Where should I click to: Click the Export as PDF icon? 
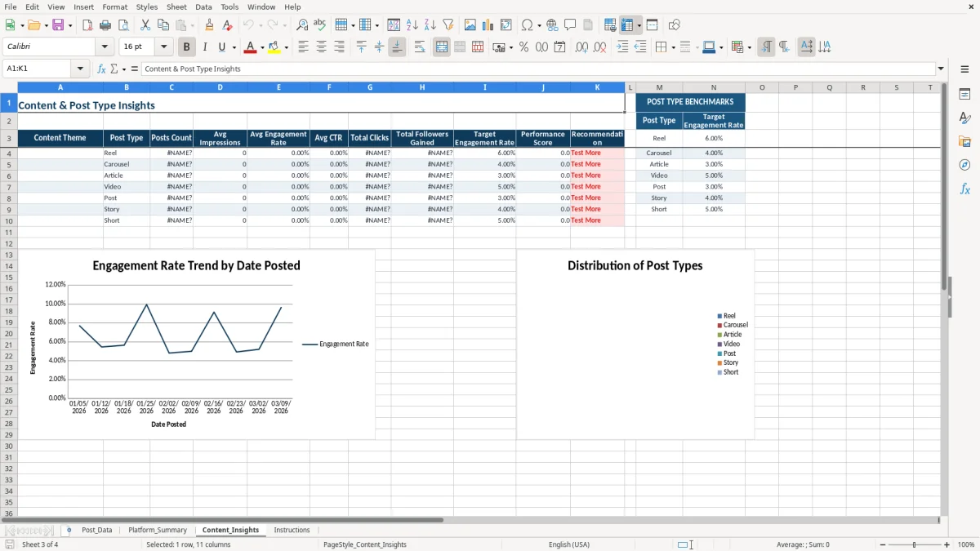point(87,25)
